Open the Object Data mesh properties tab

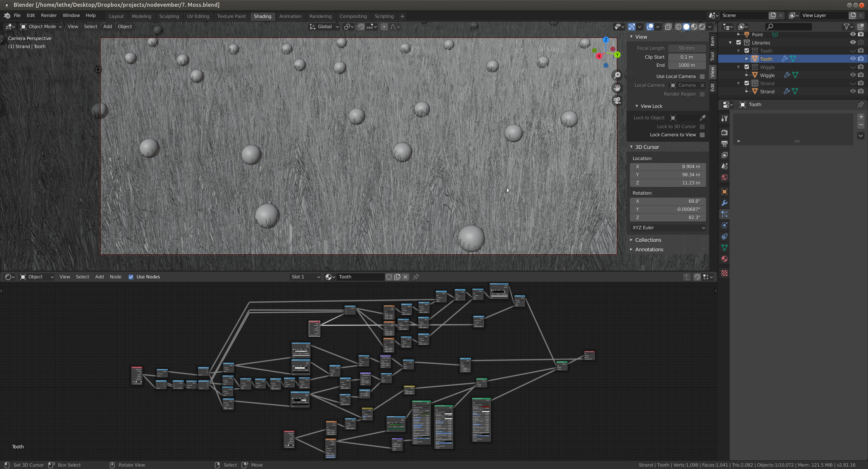(725, 248)
